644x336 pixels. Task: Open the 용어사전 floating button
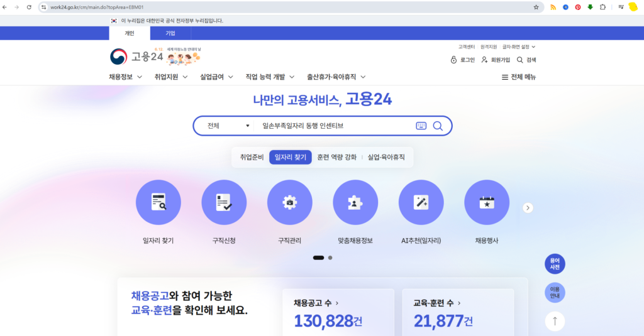click(x=555, y=264)
